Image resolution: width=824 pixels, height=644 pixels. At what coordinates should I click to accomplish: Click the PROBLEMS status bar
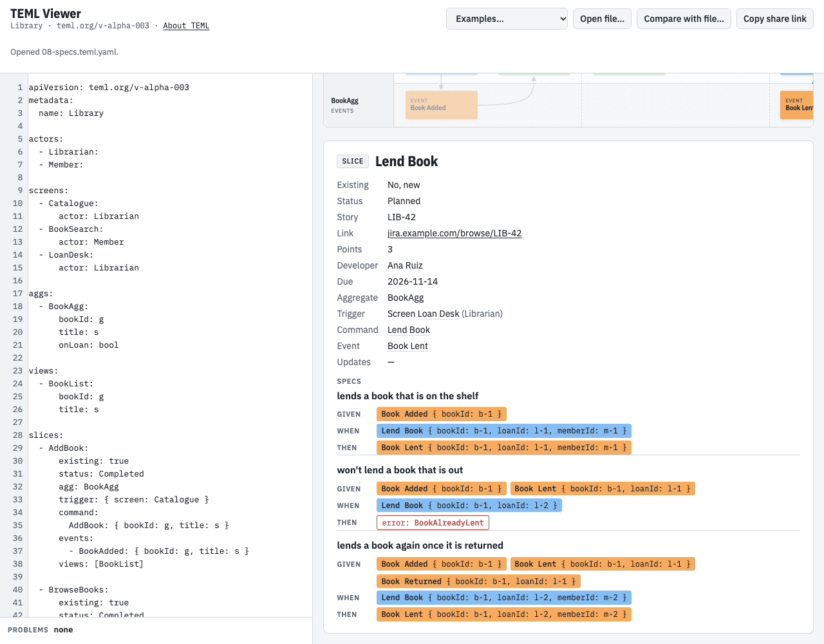click(x=156, y=630)
